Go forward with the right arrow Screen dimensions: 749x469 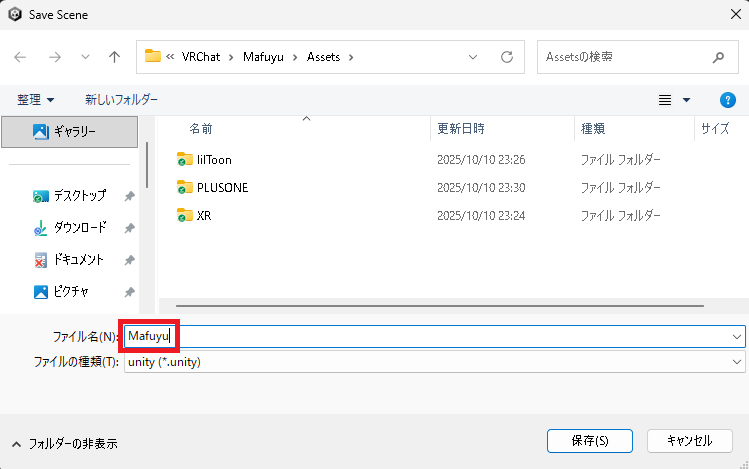pos(55,57)
